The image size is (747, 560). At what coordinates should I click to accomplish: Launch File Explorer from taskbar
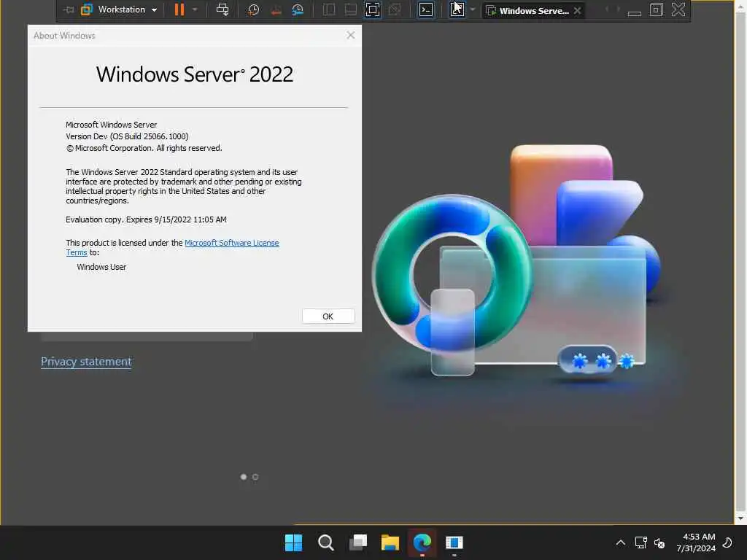point(390,542)
